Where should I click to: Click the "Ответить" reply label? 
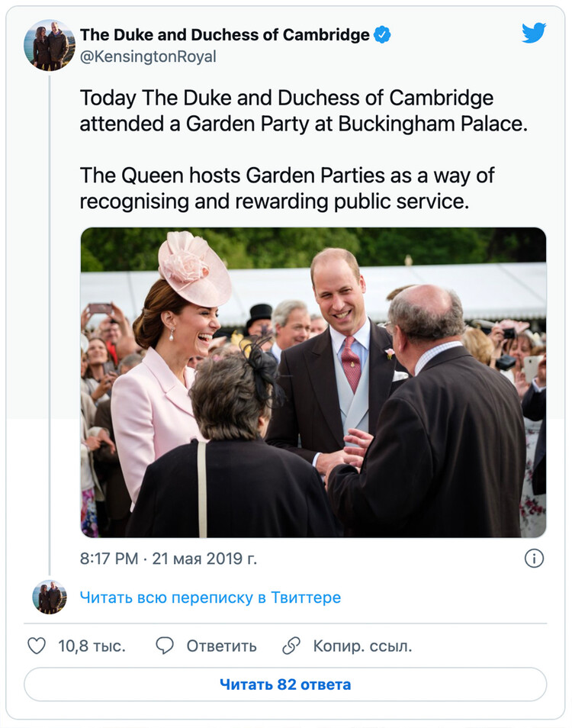click(221, 646)
